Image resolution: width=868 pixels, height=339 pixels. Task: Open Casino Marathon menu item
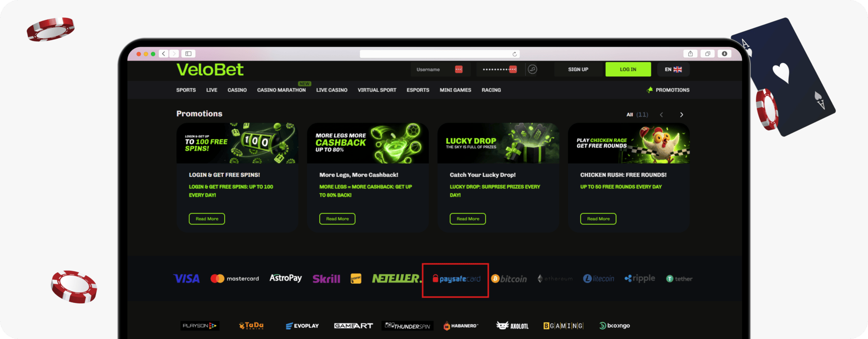coord(282,90)
